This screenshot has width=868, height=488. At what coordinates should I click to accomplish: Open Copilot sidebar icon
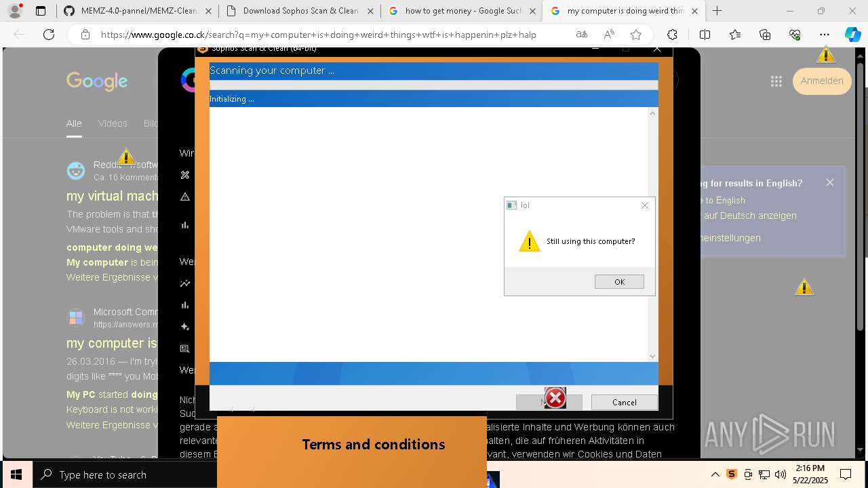pyautogui.click(x=852, y=35)
